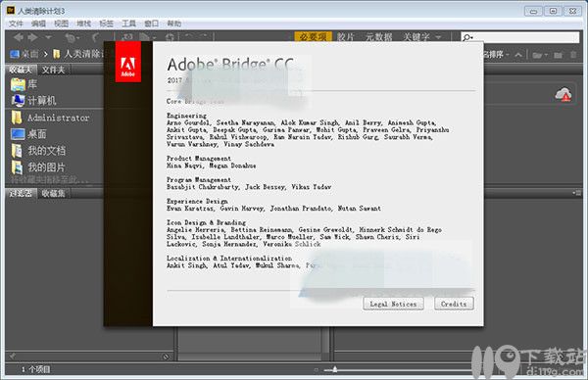This screenshot has width=588, height=380.
Task: Click the "Localization & Internationalization" credits heading
Action: pyautogui.click(x=229, y=259)
